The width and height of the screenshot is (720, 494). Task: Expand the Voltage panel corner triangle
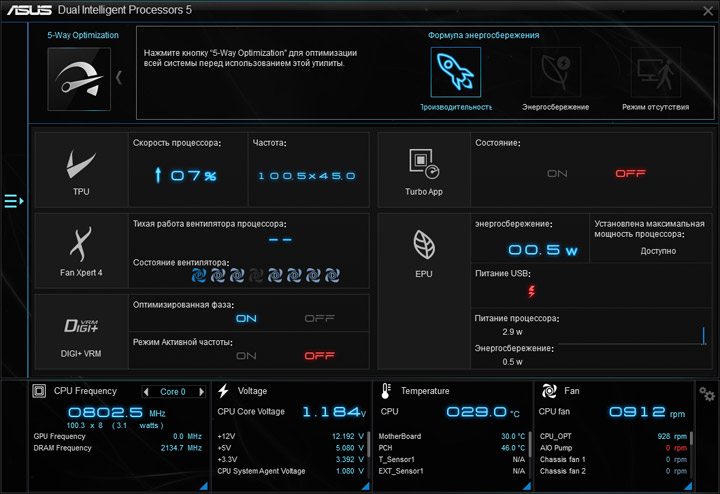click(x=366, y=486)
